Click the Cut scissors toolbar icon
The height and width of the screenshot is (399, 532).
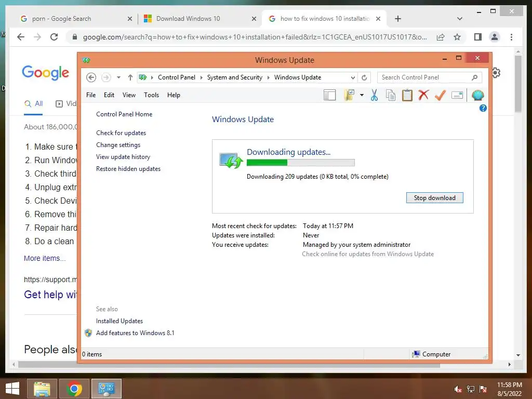pos(374,96)
